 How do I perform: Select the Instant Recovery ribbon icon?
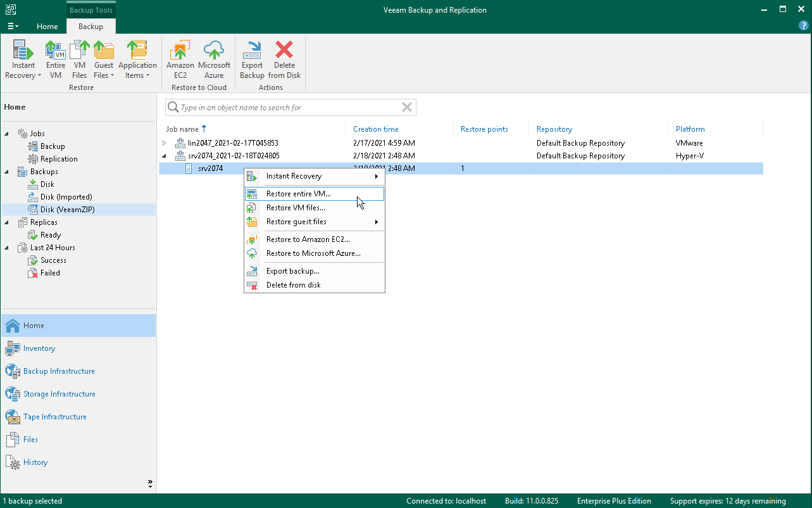[x=23, y=58]
